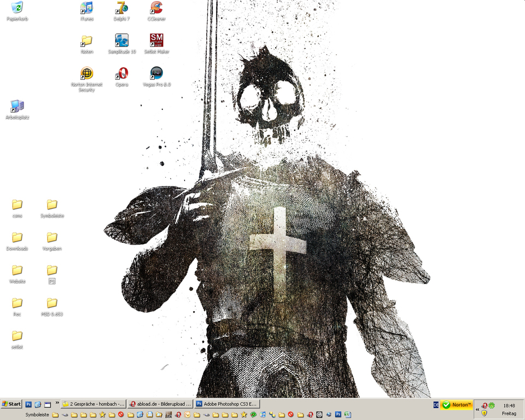This screenshot has height=420, width=525.
Task: Click the green ICQ flower in system tray
Action: 492,406
